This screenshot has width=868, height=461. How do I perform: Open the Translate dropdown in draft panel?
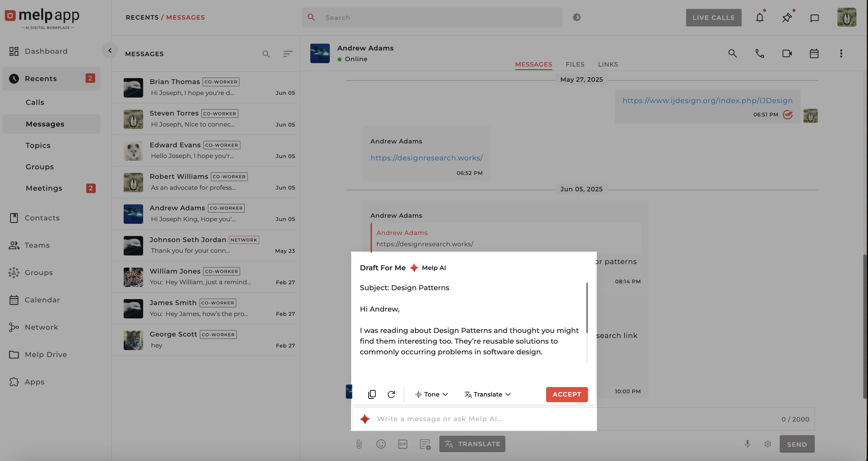(x=488, y=394)
